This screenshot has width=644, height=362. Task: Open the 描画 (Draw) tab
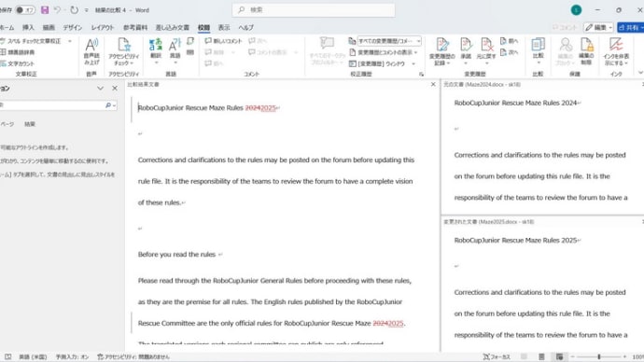point(49,27)
